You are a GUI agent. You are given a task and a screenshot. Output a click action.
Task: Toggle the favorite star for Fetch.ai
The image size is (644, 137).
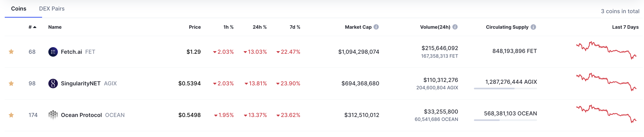pyautogui.click(x=11, y=52)
